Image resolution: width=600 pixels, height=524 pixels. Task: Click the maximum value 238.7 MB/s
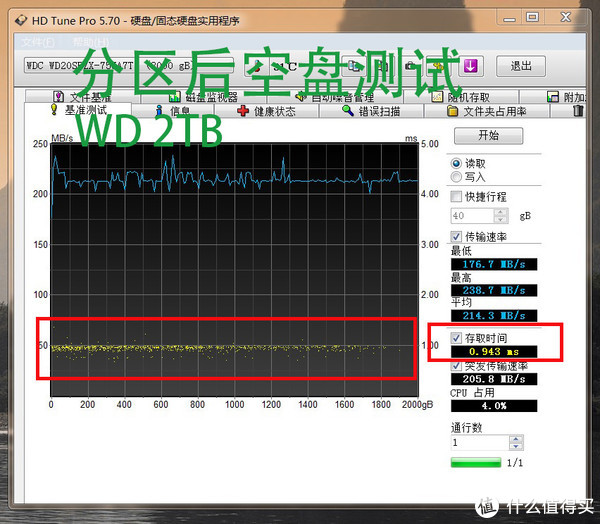(494, 290)
